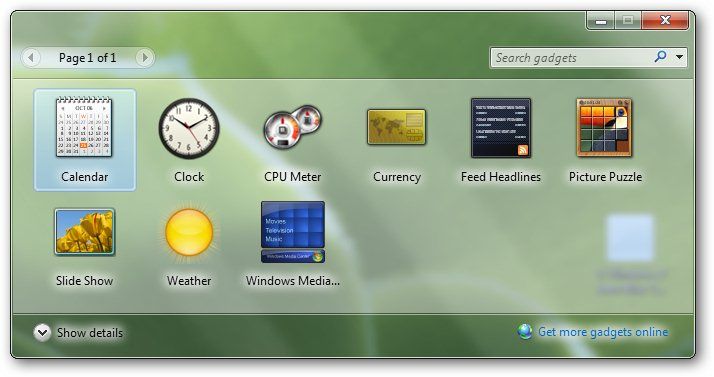Click the Page 1 of 1 indicator

(87, 58)
